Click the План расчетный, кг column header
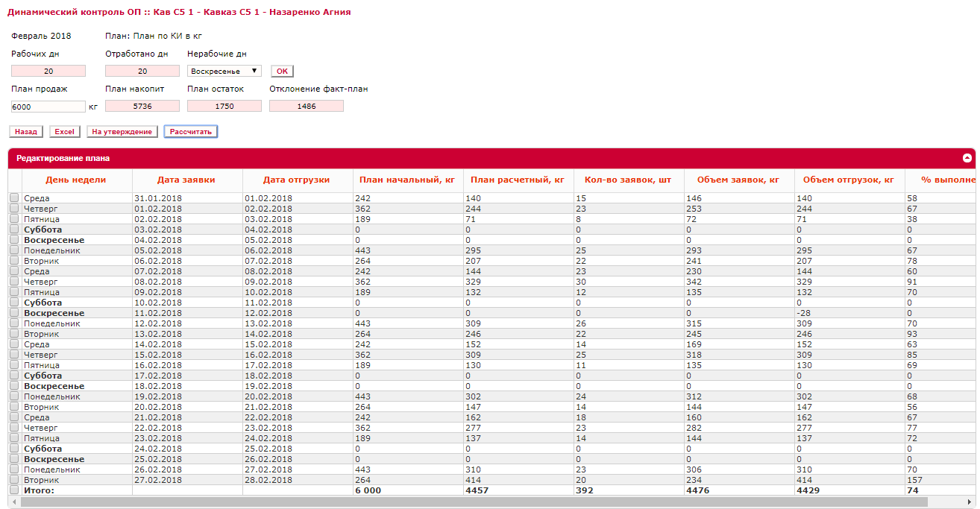Viewport: 980px width, 509px height. tap(517, 180)
